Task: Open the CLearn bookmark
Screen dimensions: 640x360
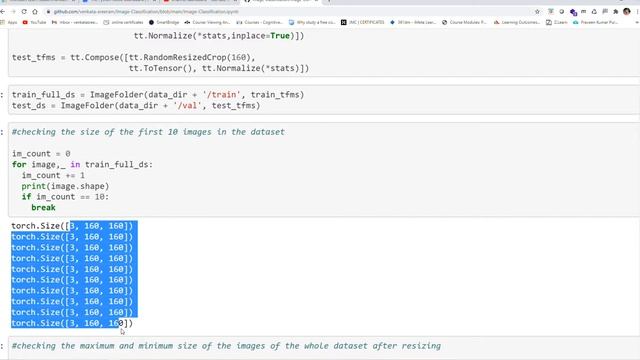Action: click(557, 22)
